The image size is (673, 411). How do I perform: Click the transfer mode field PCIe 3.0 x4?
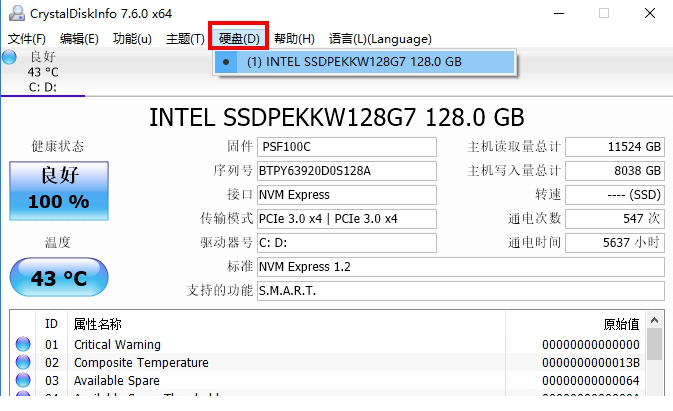point(347,219)
